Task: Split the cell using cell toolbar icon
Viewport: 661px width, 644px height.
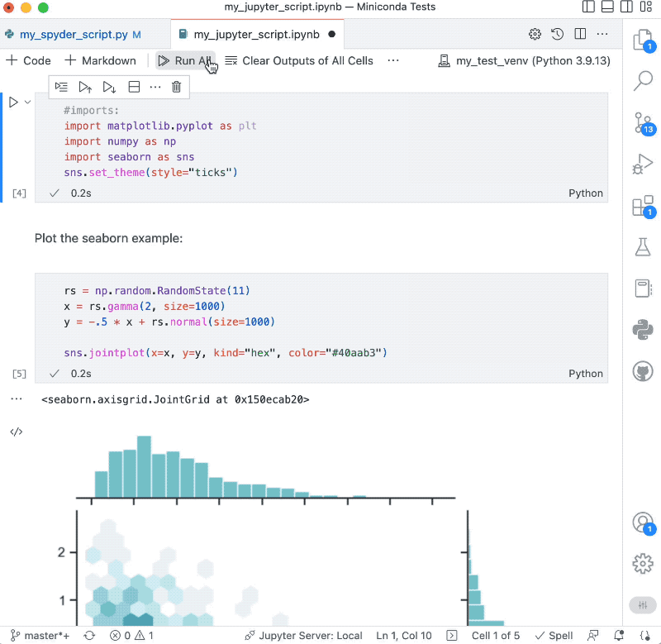Action: 134,88
